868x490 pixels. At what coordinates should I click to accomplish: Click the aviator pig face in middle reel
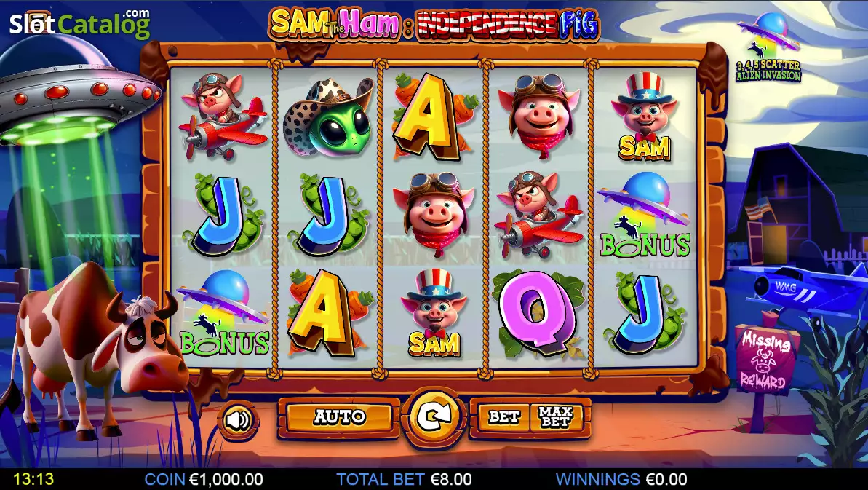click(x=434, y=214)
